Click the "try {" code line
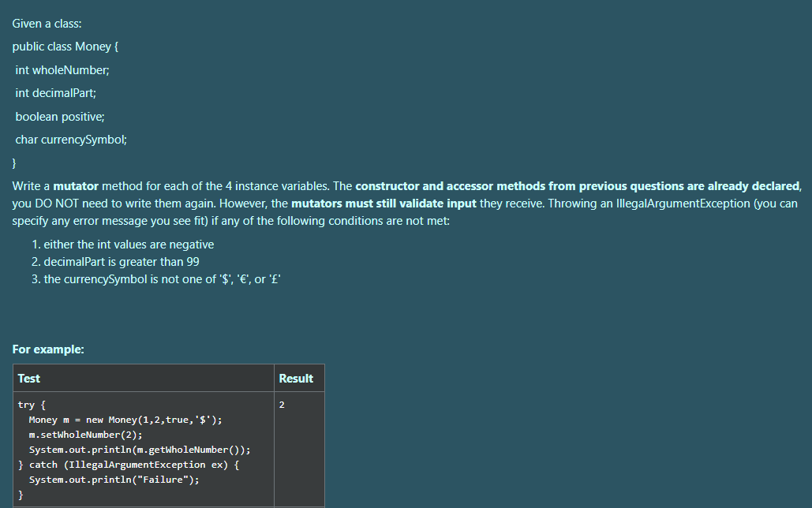The image size is (812, 508). click(32, 405)
